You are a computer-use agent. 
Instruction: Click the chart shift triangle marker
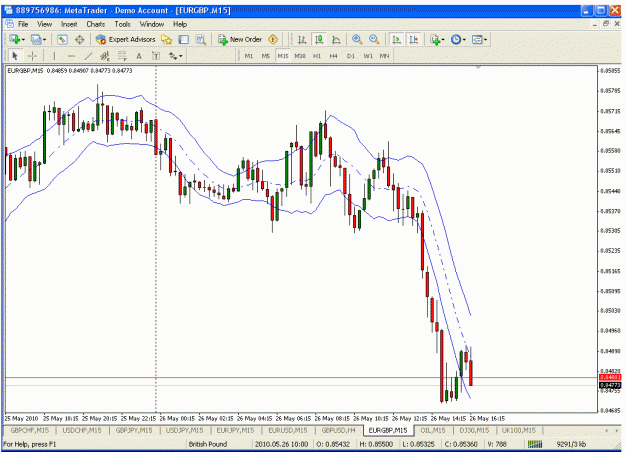[x=478, y=68]
